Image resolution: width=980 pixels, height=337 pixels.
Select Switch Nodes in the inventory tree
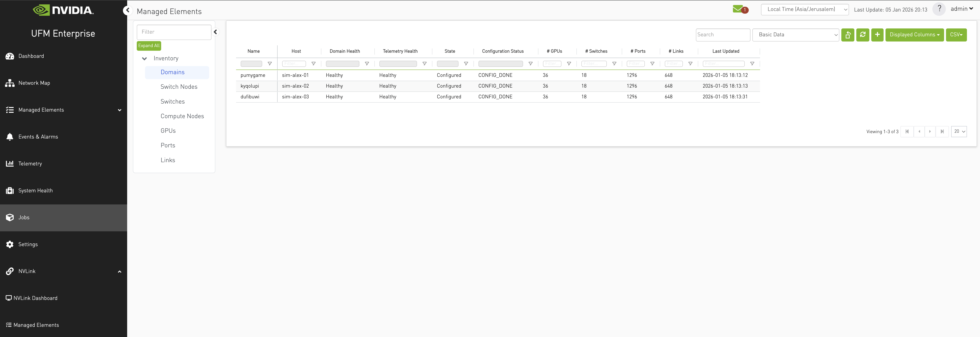pos(179,87)
